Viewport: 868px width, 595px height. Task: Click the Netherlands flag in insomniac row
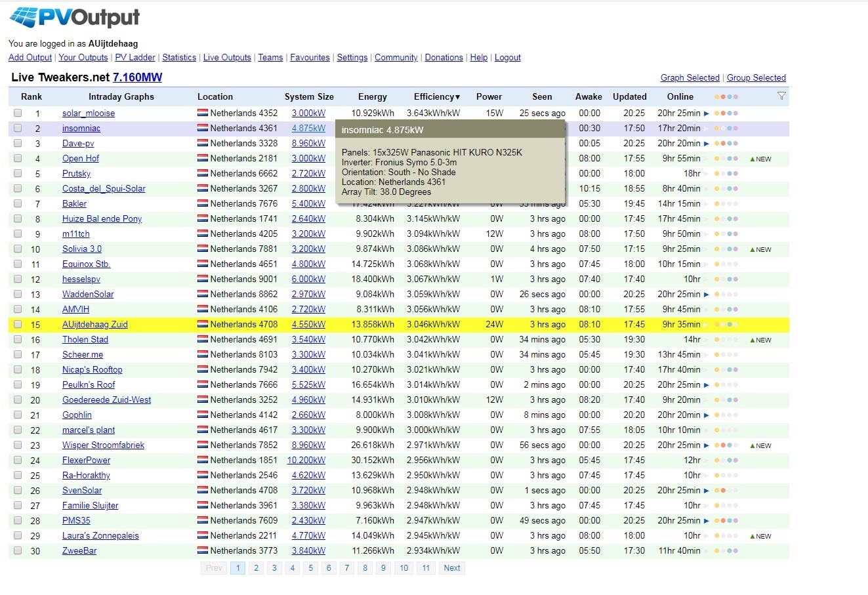point(203,129)
